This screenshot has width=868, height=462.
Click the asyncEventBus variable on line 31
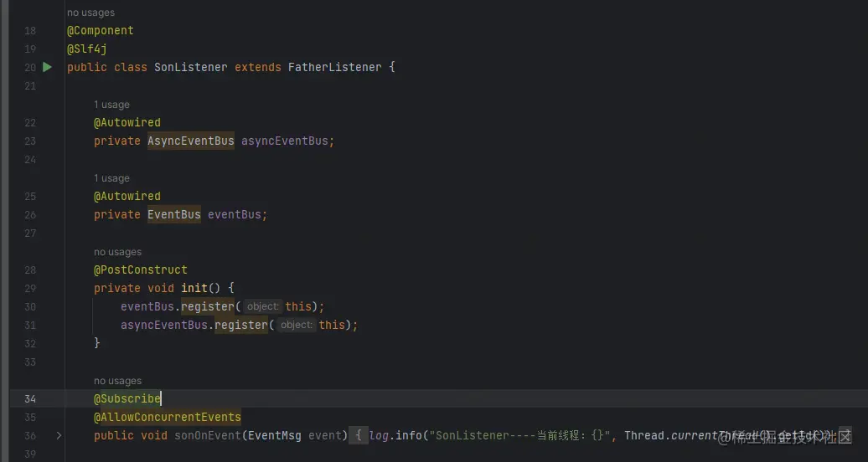pos(164,325)
